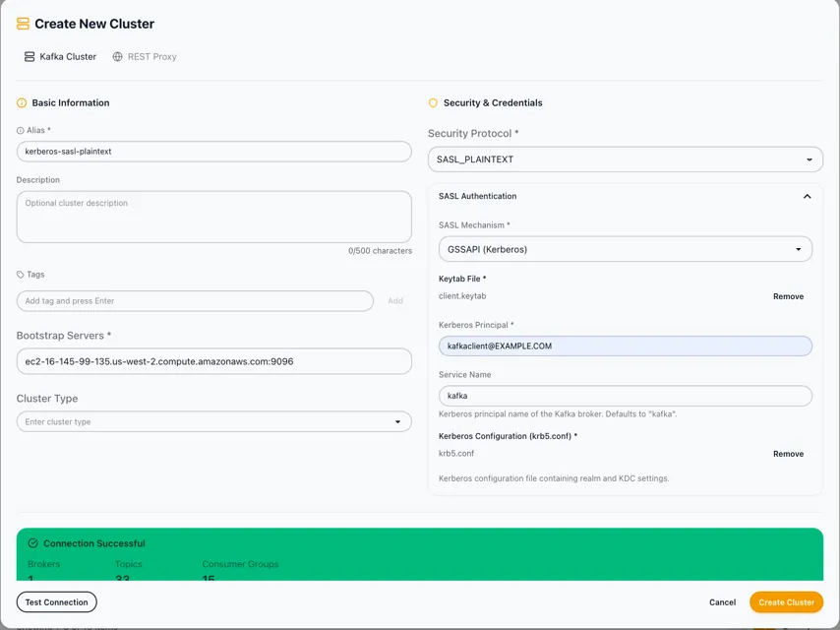Click the REST Proxy globe icon
The image size is (840, 630).
click(117, 57)
